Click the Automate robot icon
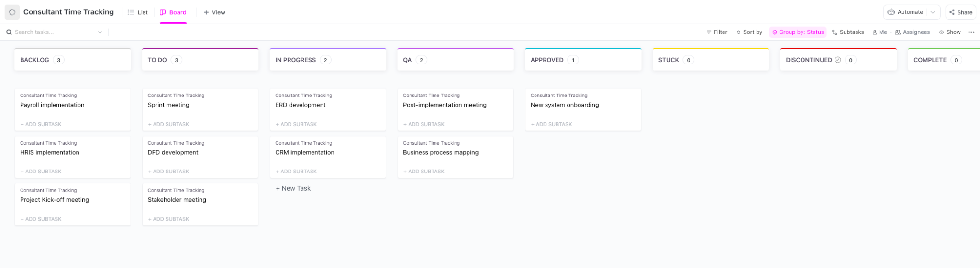 pyautogui.click(x=891, y=12)
